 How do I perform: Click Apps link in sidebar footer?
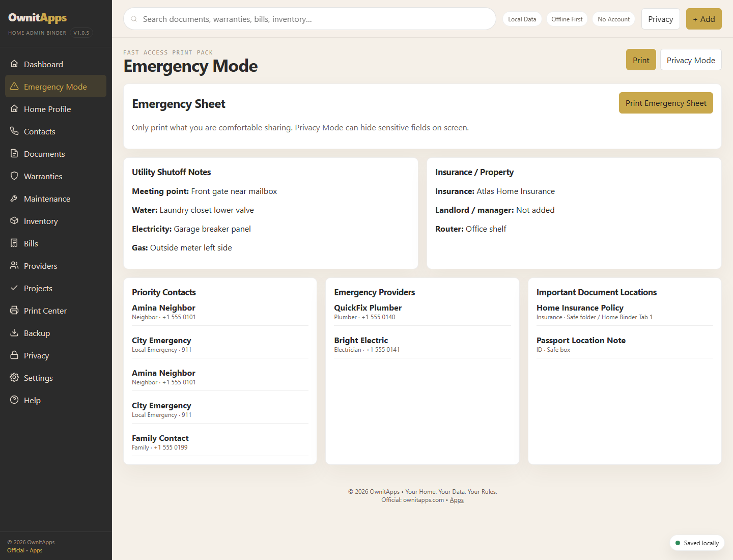coord(36,550)
